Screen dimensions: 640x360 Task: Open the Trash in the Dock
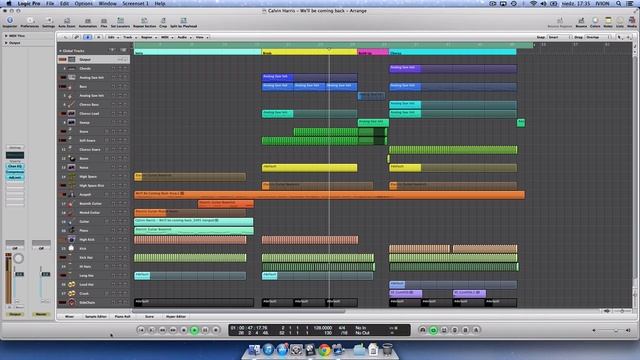coord(387,350)
